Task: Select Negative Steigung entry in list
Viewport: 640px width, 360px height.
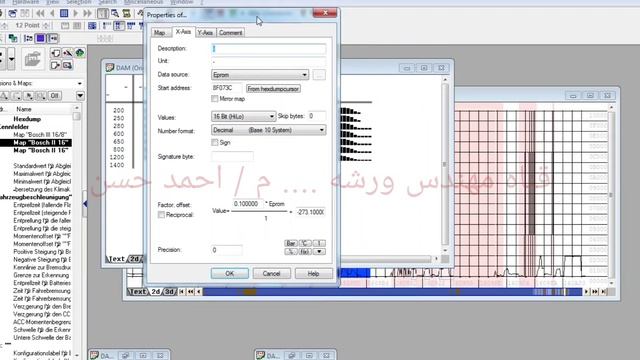Action: (x=42, y=259)
